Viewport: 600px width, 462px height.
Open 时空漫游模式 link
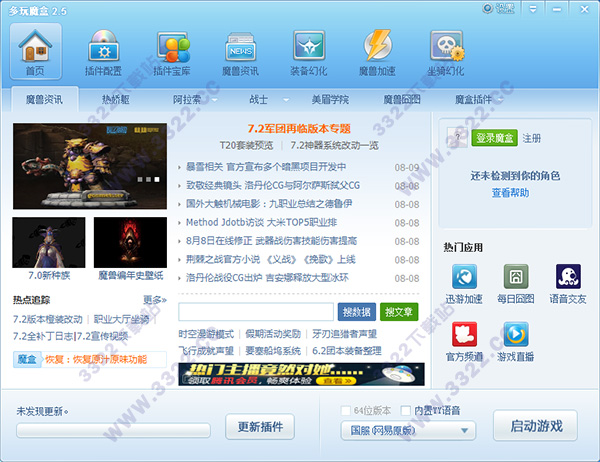pos(206,334)
